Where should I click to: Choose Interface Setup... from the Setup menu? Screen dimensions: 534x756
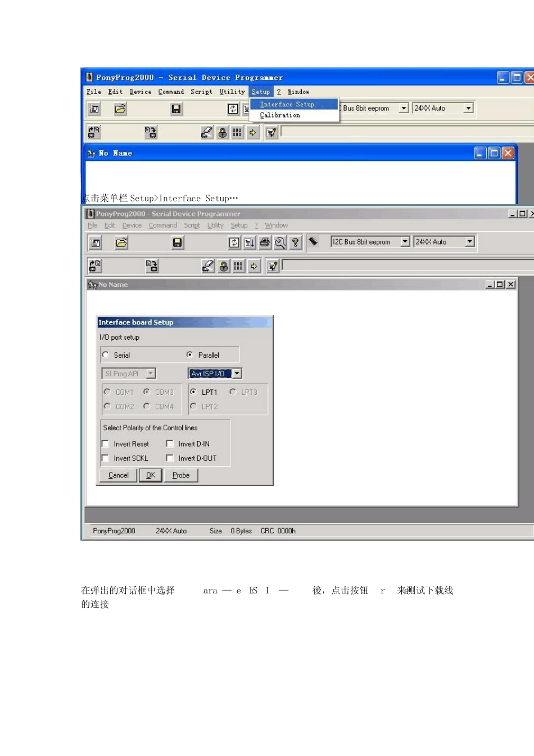(x=294, y=104)
